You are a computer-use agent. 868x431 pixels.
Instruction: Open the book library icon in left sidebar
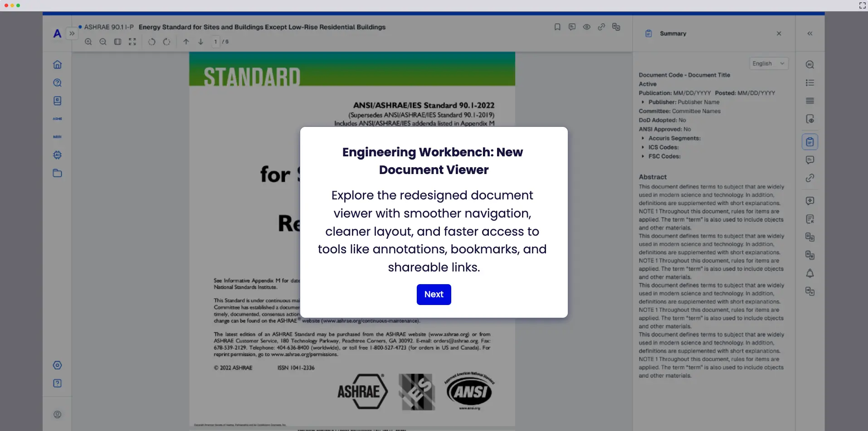click(57, 101)
